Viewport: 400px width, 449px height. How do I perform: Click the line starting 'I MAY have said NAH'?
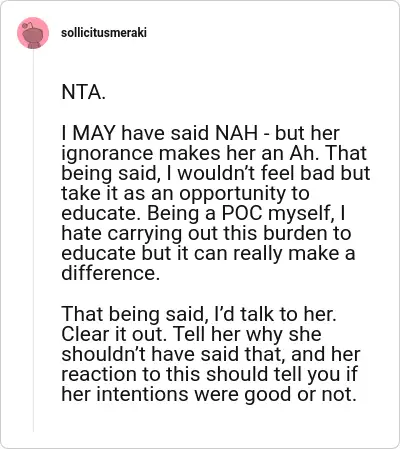tap(200, 133)
